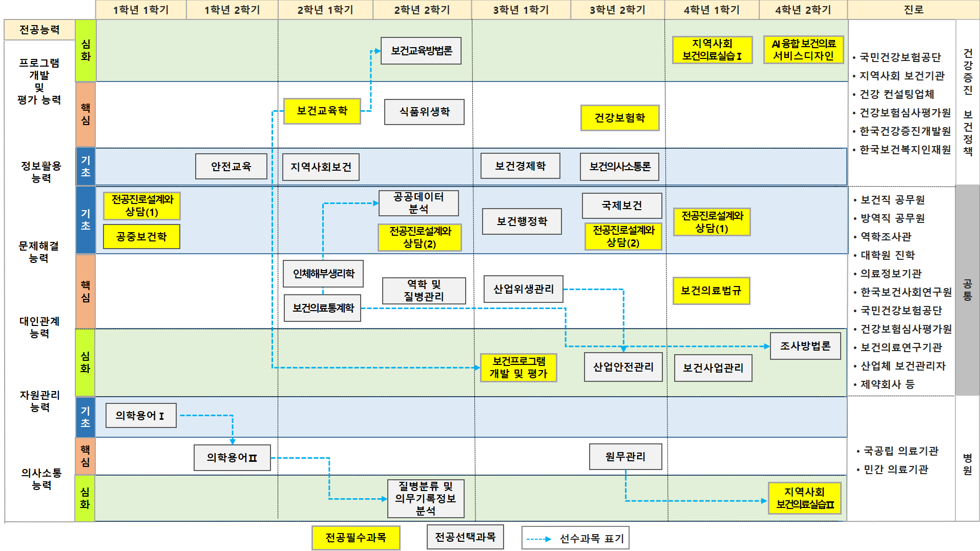Click the 선수과목 표기 dashed arrow legend
Viewport: 980px width, 551px height.
click(575, 538)
